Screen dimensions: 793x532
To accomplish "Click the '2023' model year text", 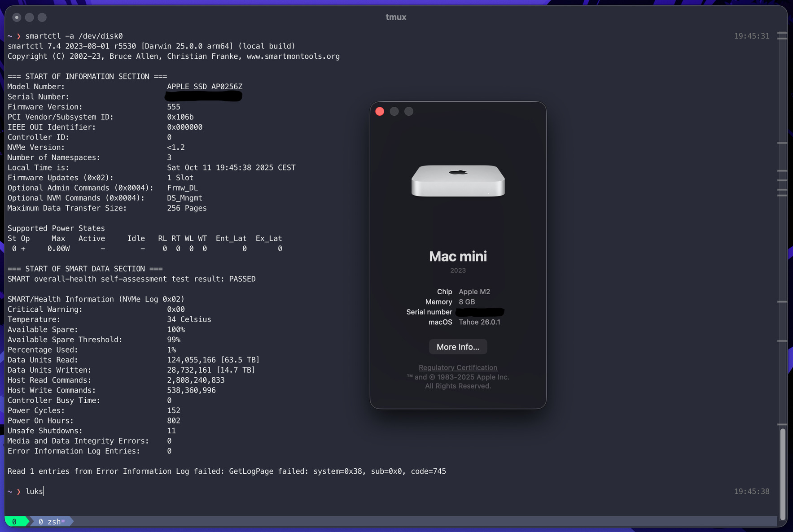I will (x=458, y=270).
